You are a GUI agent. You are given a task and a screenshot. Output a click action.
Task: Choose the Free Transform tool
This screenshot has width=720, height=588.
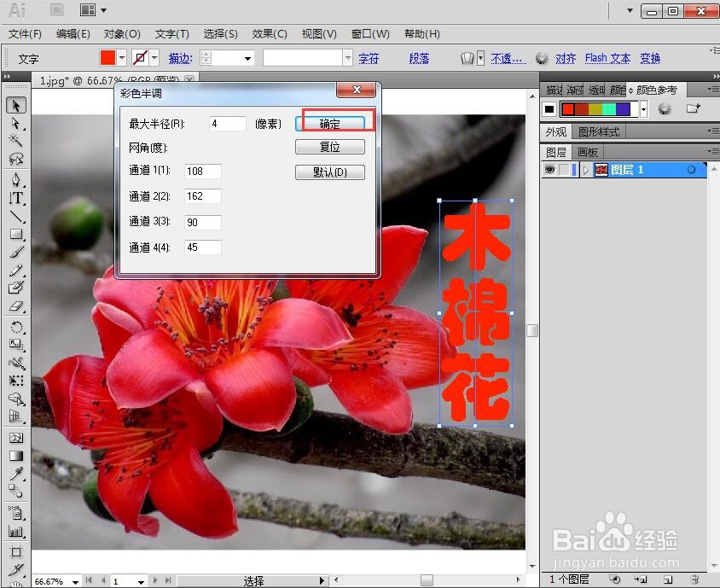(16, 381)
